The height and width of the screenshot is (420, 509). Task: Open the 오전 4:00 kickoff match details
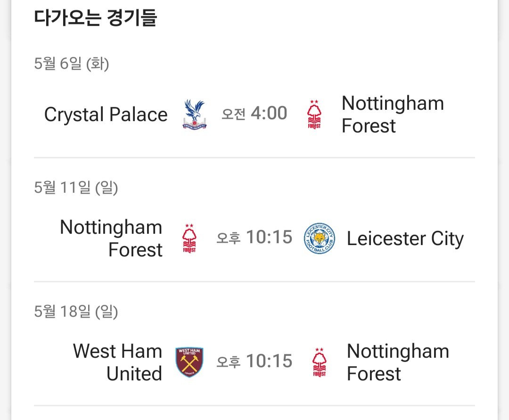click(254, 113)
